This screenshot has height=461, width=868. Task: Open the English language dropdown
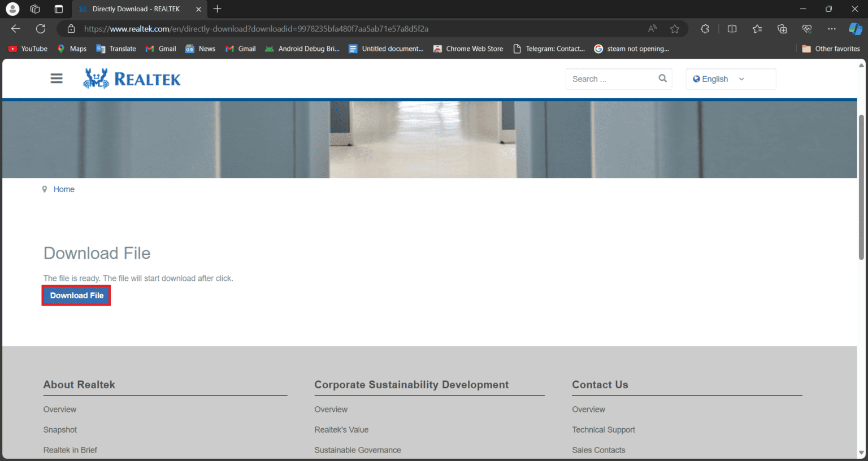[x=730, y=79]
